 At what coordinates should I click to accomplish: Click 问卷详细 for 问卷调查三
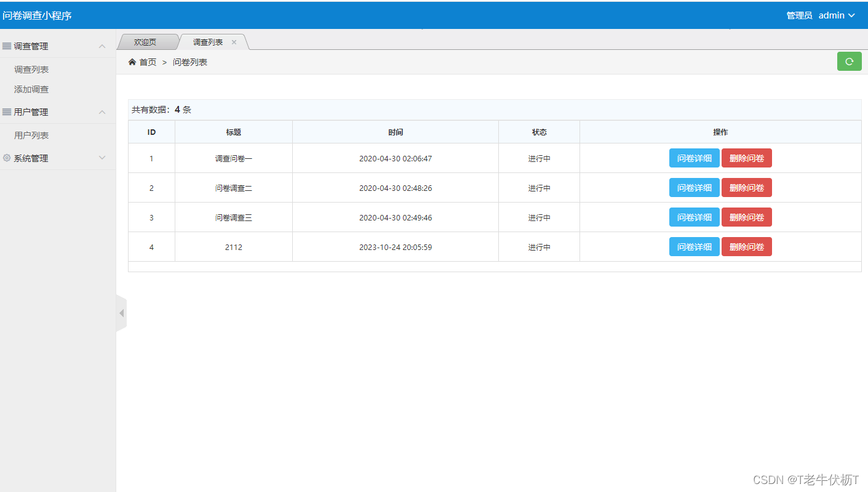694,217
